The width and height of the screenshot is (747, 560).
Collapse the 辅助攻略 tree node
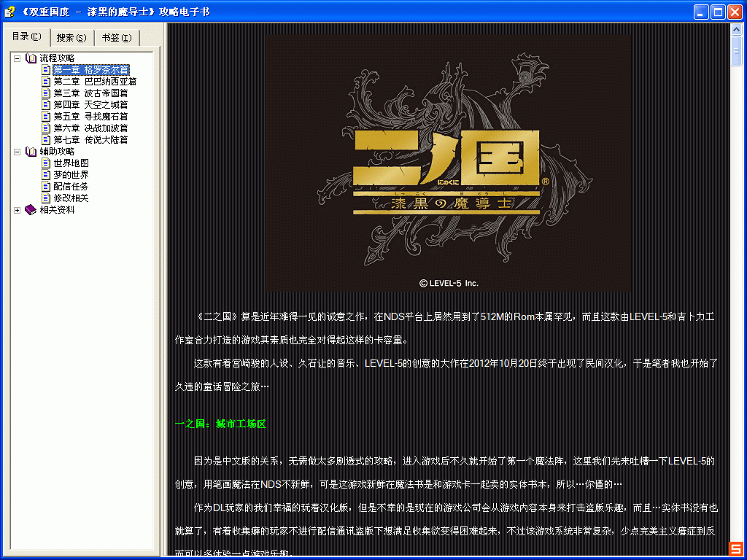[17, 152]
